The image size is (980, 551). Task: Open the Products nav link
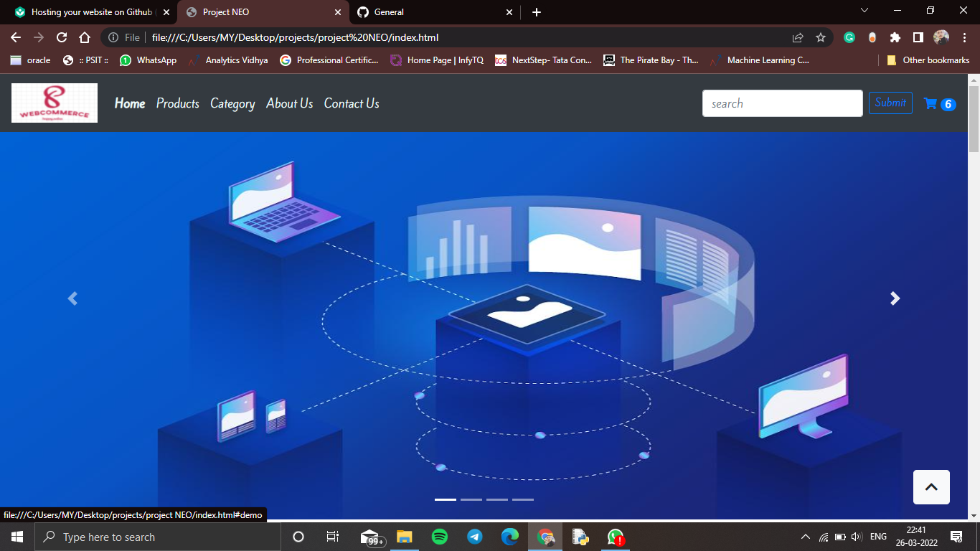(x=178, y=103)
